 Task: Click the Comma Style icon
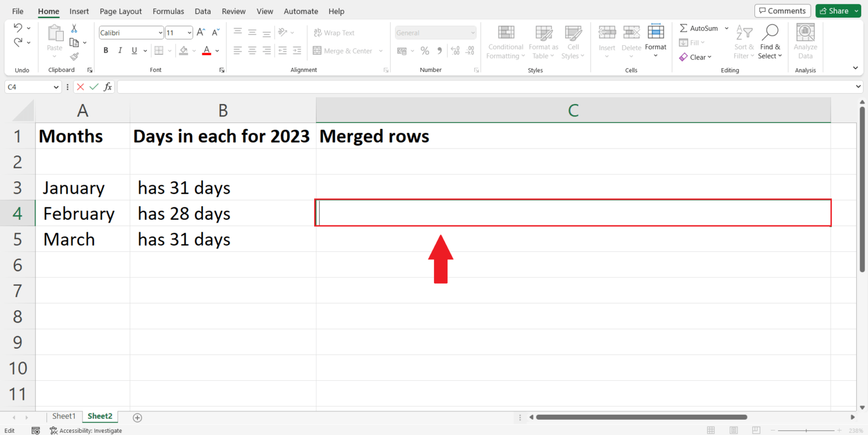[439, 50]
